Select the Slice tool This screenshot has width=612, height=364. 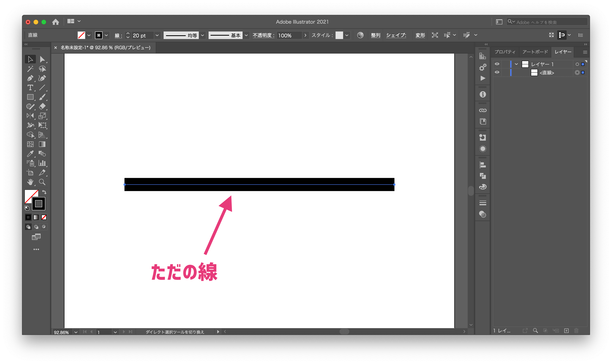[42, 173]
